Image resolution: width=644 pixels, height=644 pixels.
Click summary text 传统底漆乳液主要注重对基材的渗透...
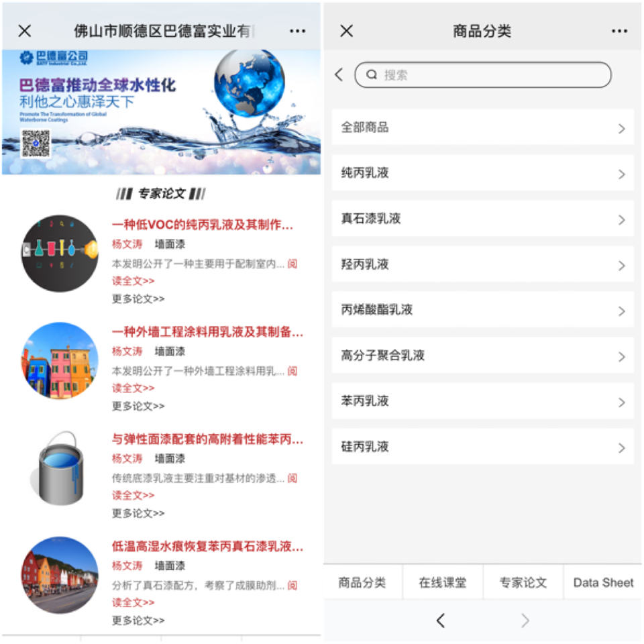[x=198, y=478]
